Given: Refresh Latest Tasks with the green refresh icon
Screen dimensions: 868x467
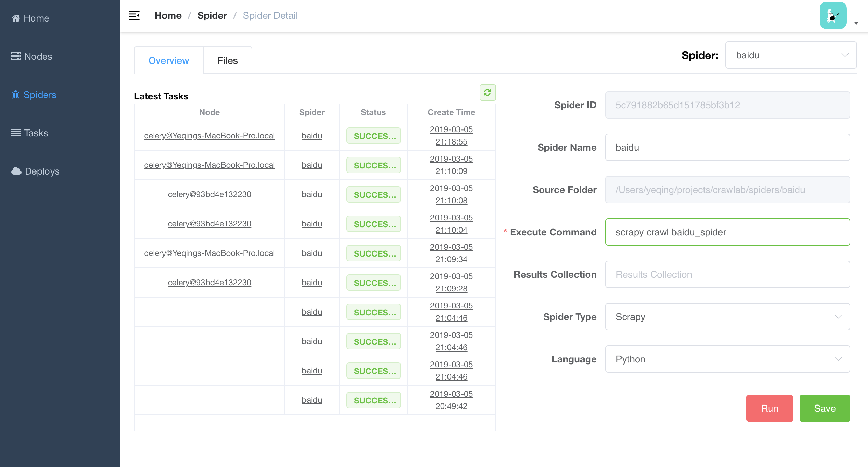Looking at the screenshot, I should click(x=487, y=92).
